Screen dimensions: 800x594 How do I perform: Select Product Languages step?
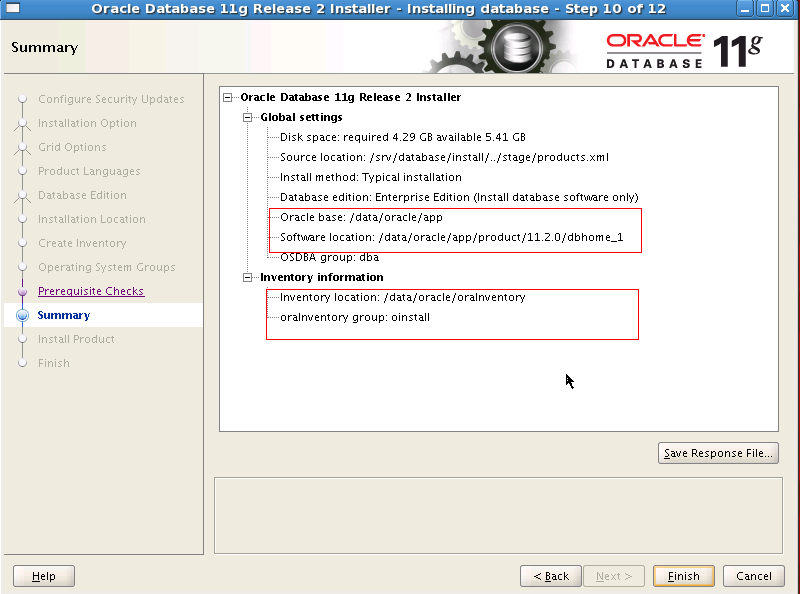click(89, 171)
